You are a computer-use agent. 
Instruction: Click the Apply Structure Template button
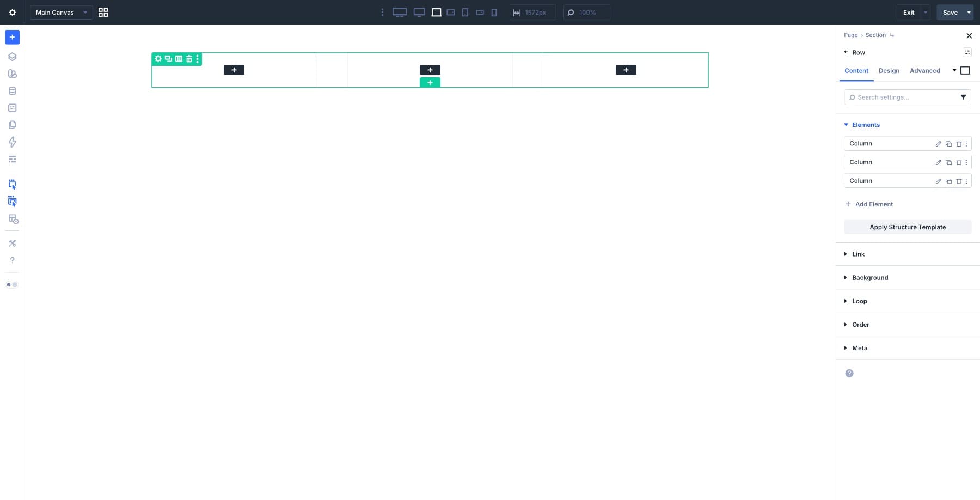click(x=907, y=227)
